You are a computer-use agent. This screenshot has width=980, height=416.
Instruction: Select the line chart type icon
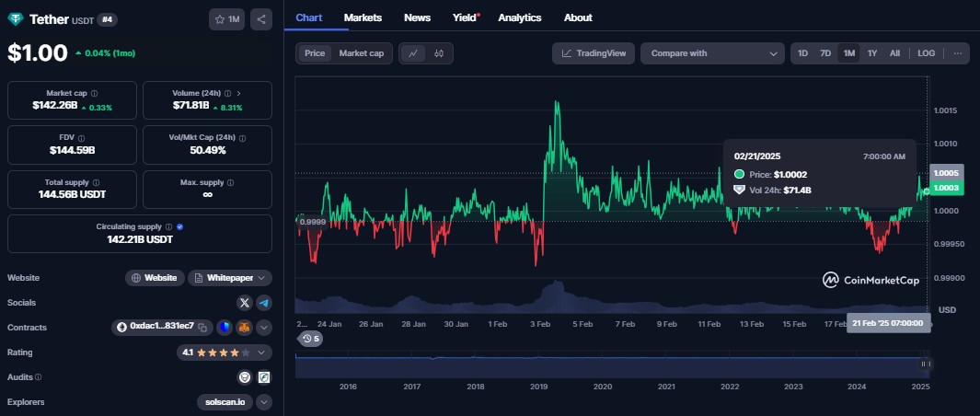413,53
